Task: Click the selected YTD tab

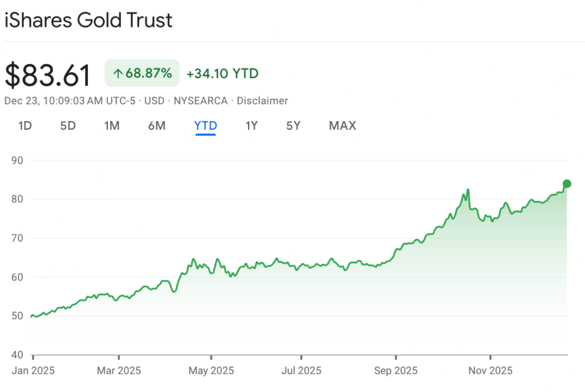Action: [206, 126]
